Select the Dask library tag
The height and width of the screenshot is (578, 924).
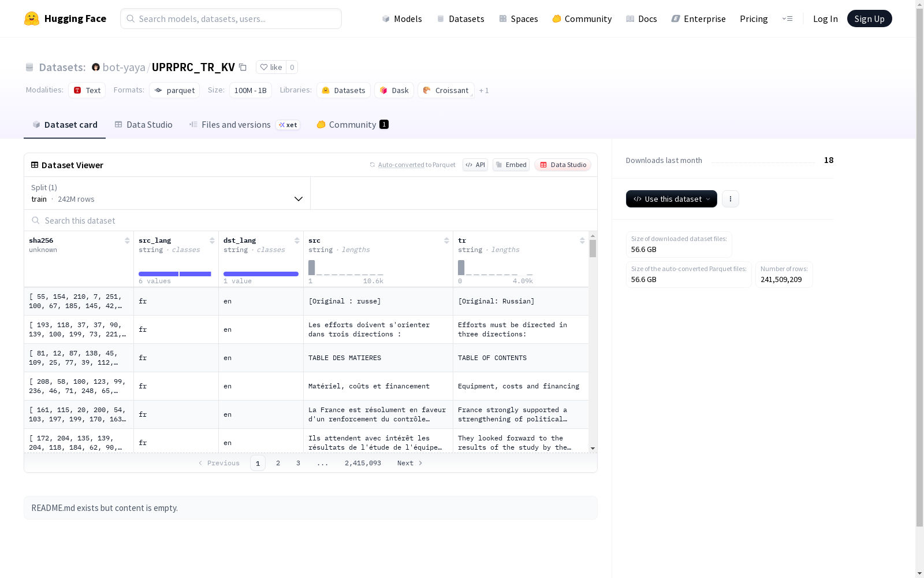point(394,90)
